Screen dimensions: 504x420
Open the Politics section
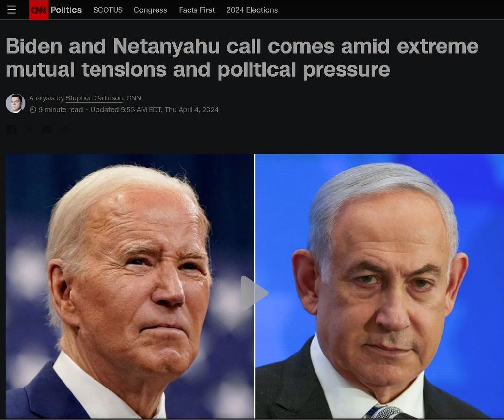(x=66, y=10)
